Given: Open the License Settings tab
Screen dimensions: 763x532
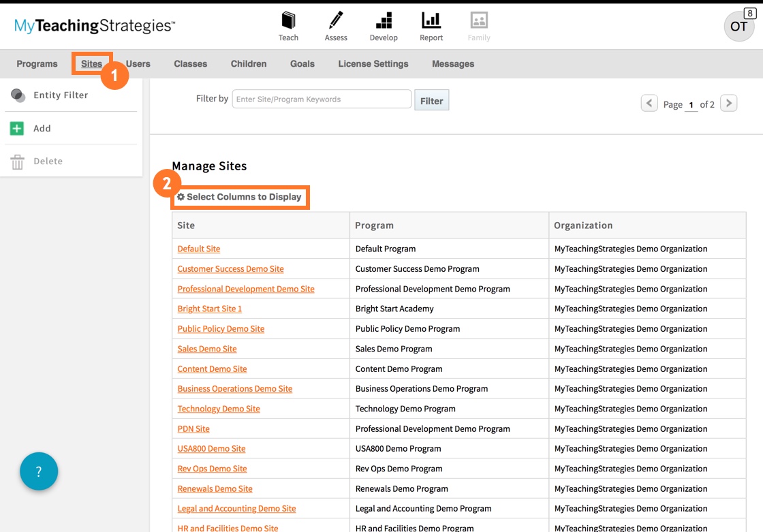Looking at the screenshot, I should (373, 63).
